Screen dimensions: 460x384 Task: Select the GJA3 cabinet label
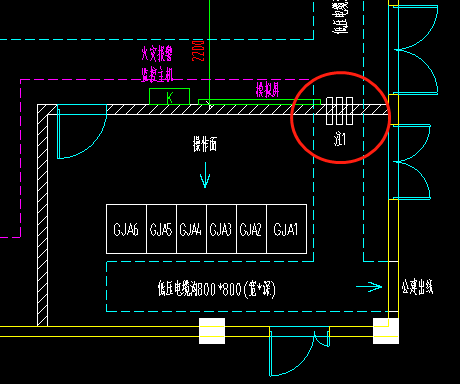(220, 230)
